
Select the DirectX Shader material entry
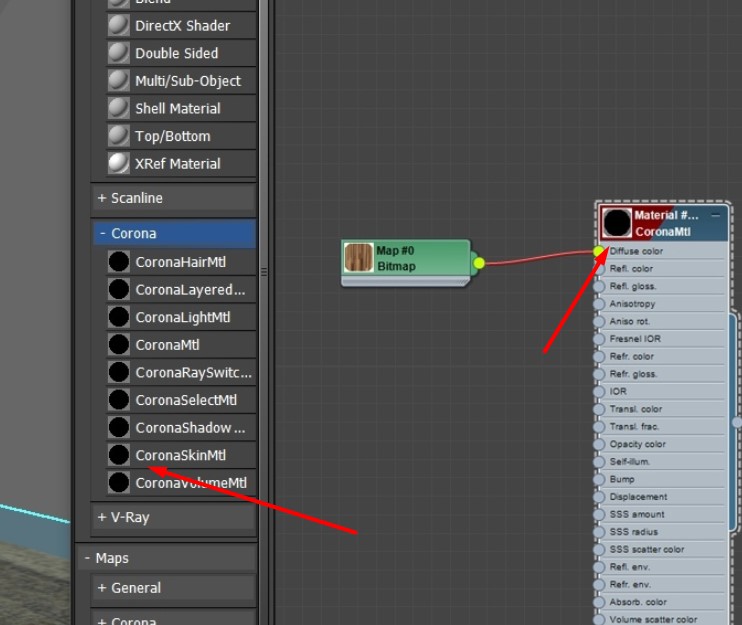click(x=182, y=26)
